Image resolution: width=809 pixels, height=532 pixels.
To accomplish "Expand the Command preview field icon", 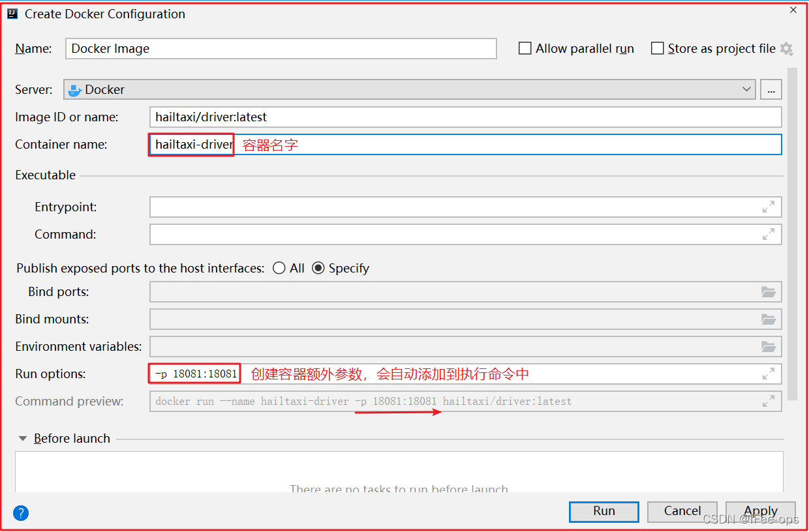I will click(769, 402).
